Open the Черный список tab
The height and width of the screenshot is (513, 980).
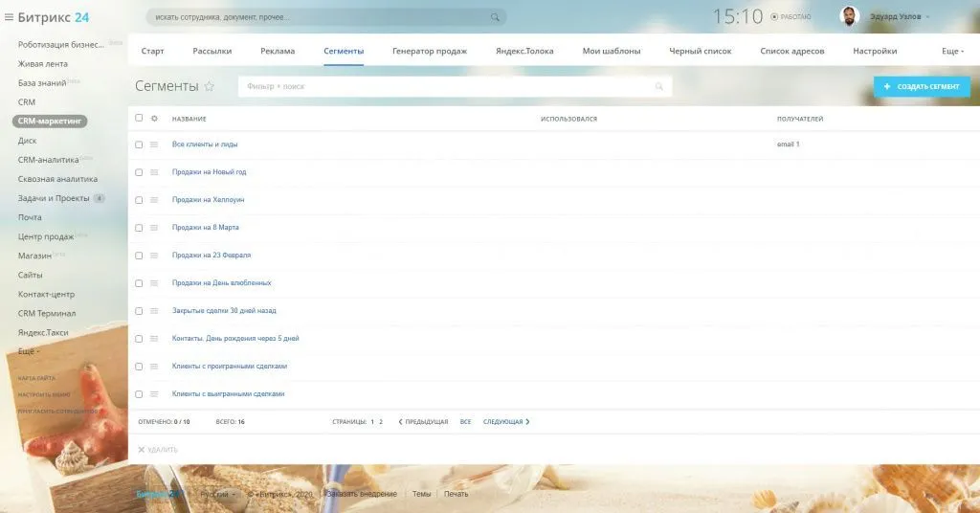click(x=700, y=51)
